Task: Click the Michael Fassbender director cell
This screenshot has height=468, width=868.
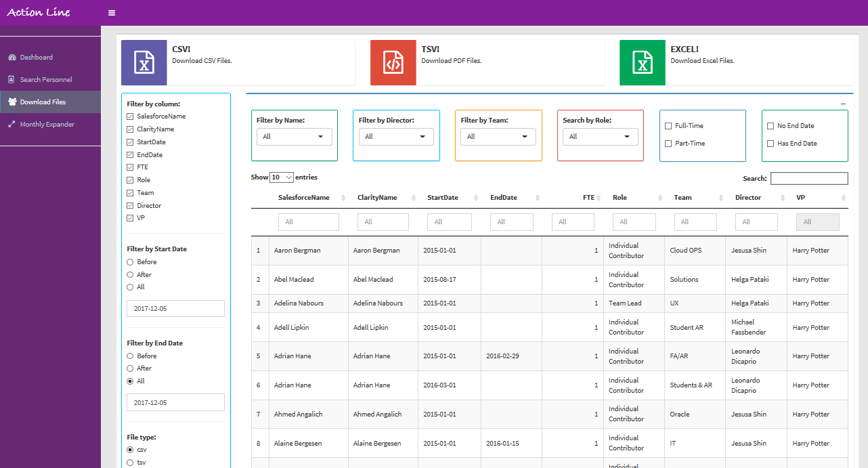Action: tap(756, 328)
